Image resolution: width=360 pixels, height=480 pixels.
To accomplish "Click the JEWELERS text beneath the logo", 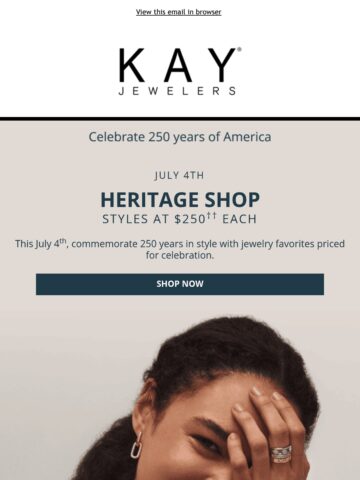I will click(x=178, y=91).
